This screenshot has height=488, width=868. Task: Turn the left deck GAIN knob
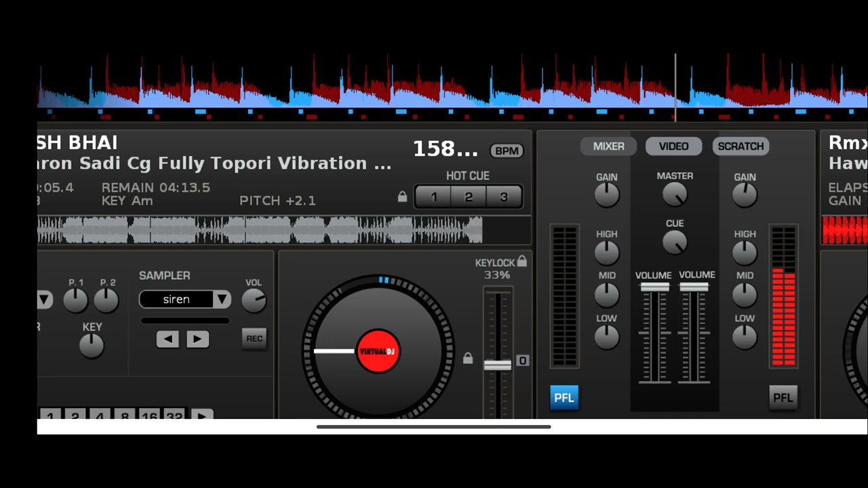[607, 195]
